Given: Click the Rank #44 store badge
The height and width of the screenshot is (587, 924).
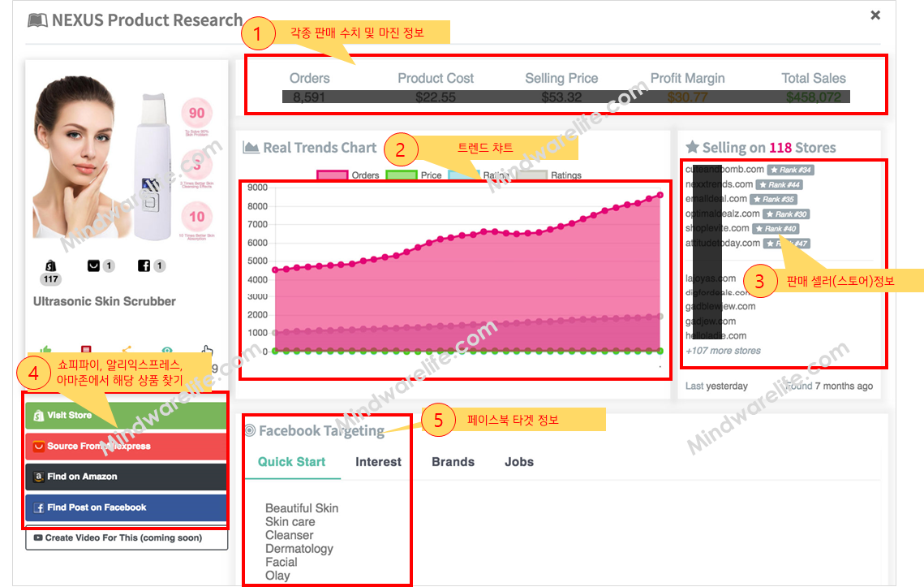Looking at the screenshot, I should coord(779,184).
